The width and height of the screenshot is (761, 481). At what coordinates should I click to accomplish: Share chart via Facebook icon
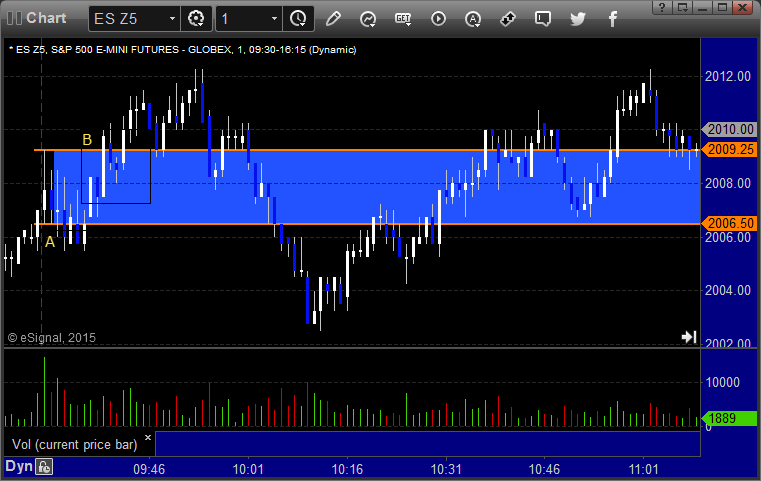pos(612,19)
